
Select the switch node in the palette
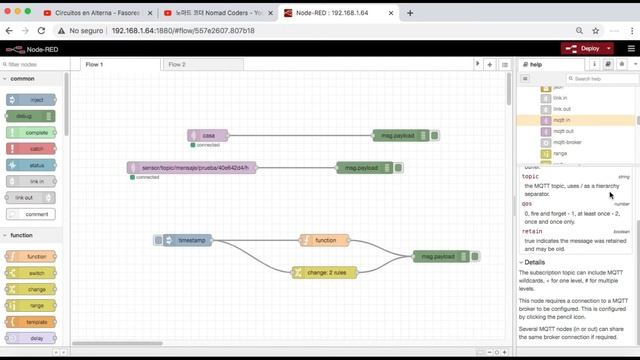31,273
